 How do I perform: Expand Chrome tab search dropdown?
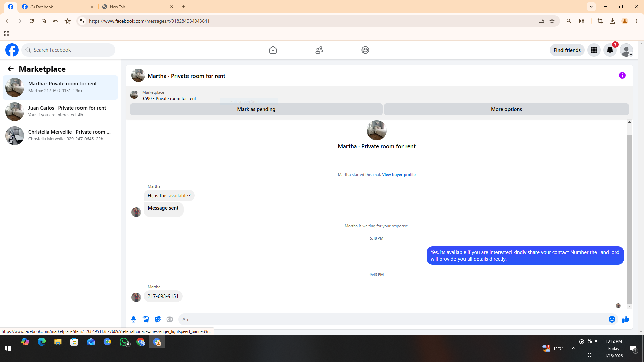click(591, 7)
